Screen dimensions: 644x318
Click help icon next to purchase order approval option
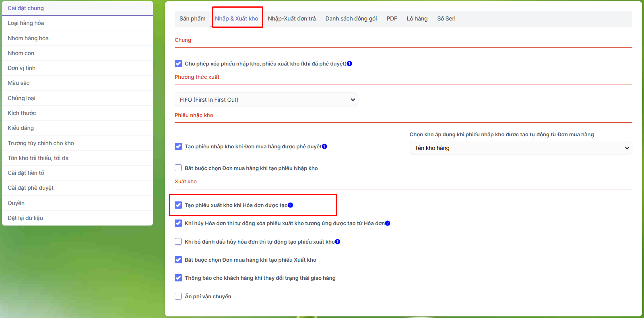[324, 146]
